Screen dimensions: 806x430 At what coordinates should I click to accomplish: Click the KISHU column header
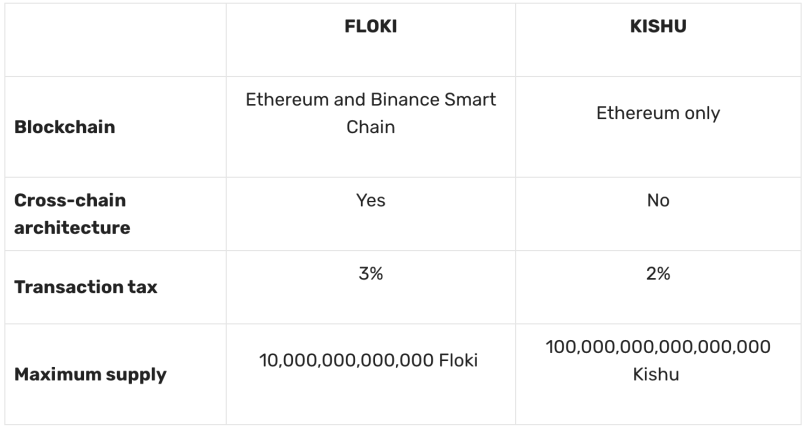tap(658, 26)
